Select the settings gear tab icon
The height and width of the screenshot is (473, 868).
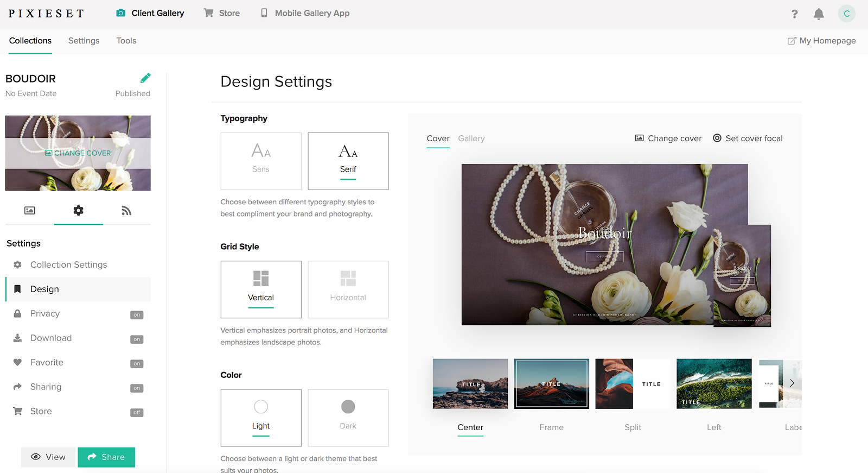pyautogui.click(x=79, y=211)
